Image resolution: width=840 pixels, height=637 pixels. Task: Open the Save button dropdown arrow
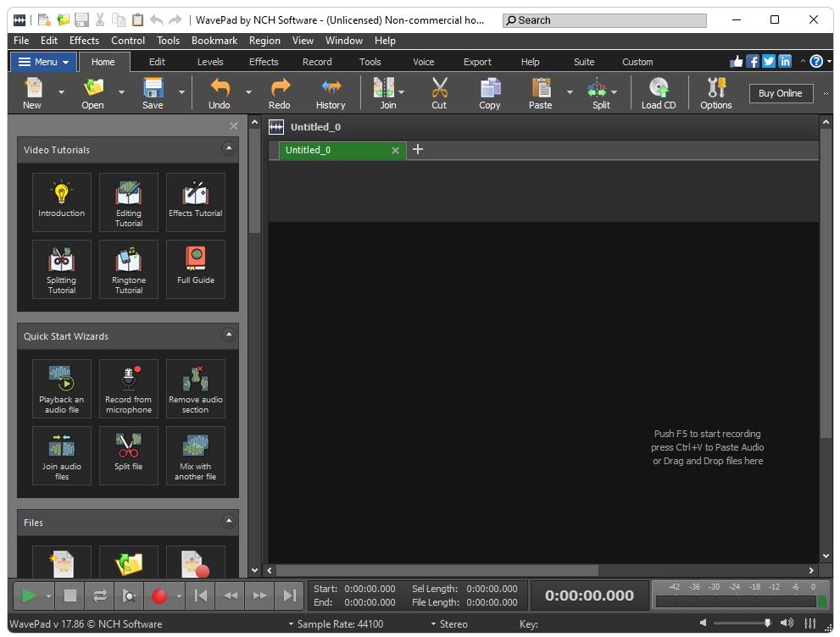[x=181, y=92]
